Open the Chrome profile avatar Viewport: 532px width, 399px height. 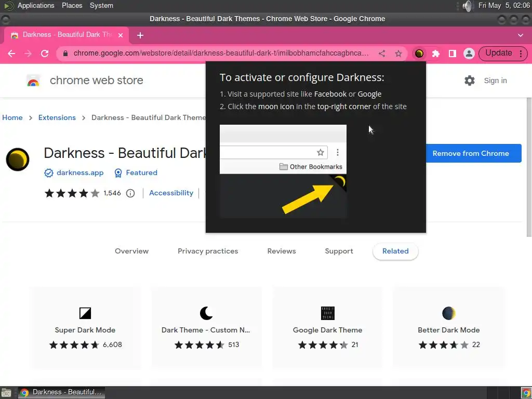[469, 54]
